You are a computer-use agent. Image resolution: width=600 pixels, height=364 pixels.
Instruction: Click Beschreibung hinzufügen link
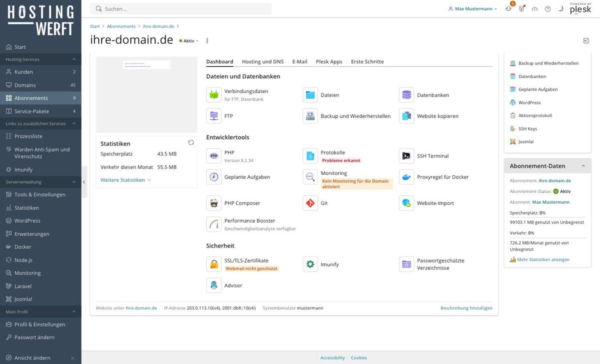pyautogui.click(x=466, y=308)
